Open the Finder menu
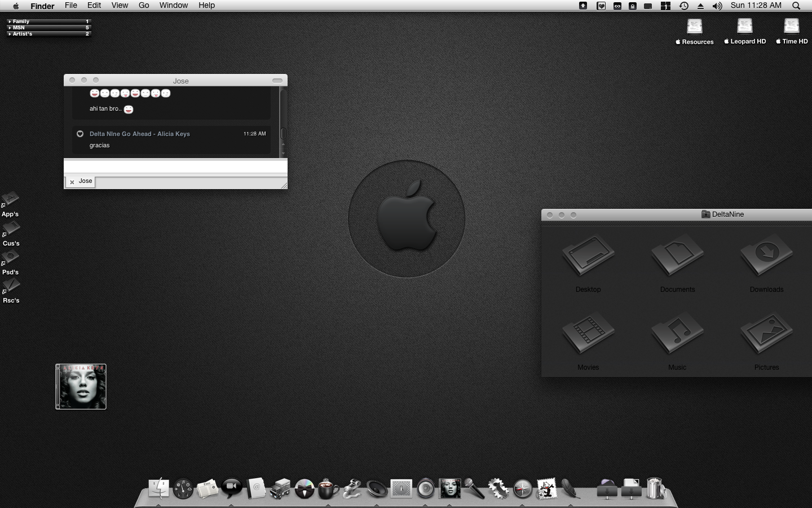This screenshot has height=508, width=812. 42,6
